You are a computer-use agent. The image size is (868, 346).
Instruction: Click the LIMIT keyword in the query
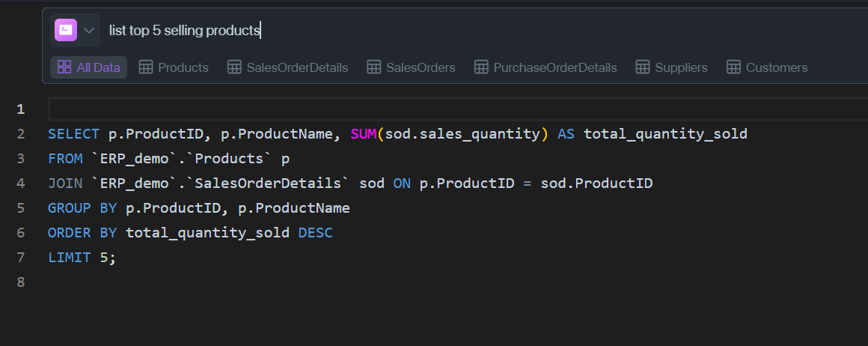[69, 258]
